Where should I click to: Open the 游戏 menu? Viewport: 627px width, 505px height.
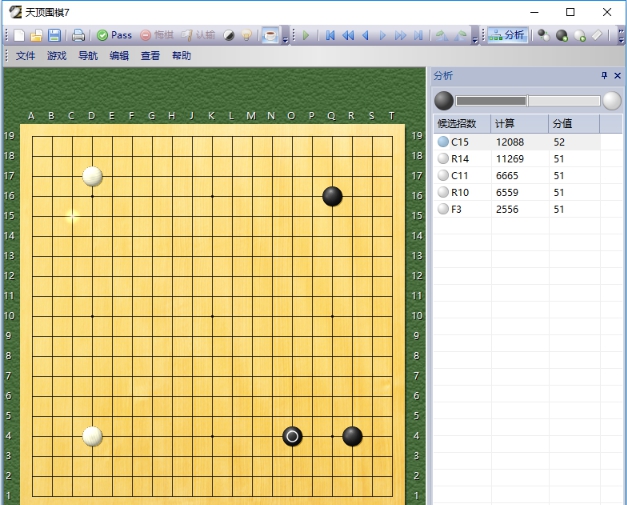57,56
